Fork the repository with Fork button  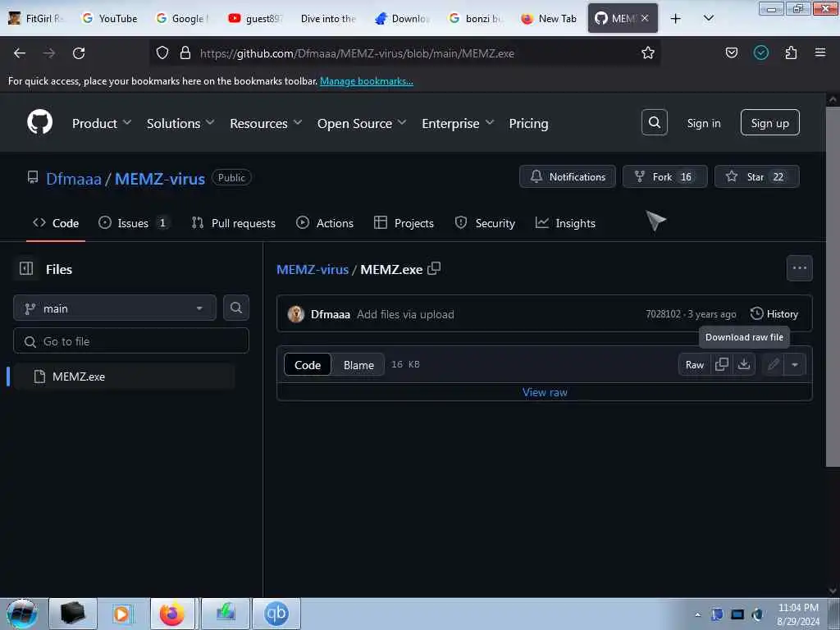(664, 177)
